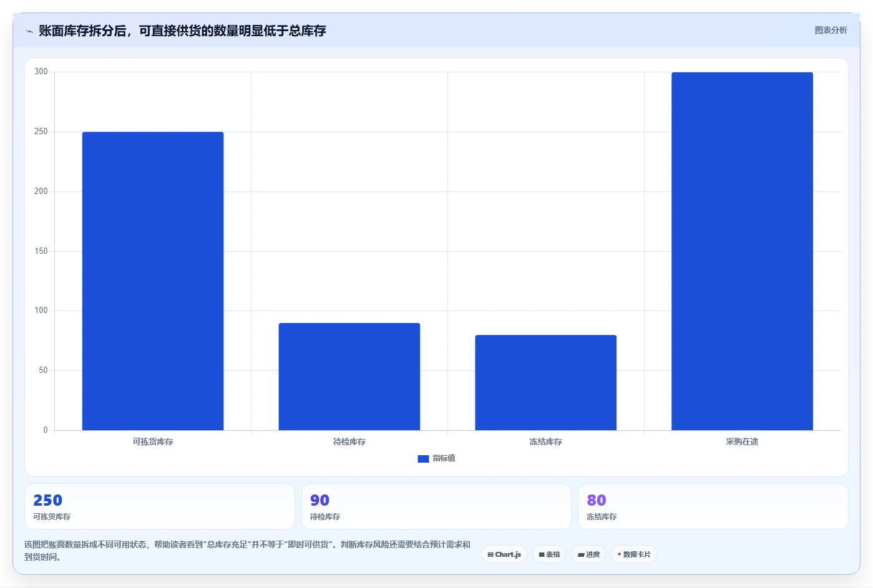Click the 采购在途 x-axis label
Image resolution: width=873 pixels, height=588 pixels.
[742, 441]
